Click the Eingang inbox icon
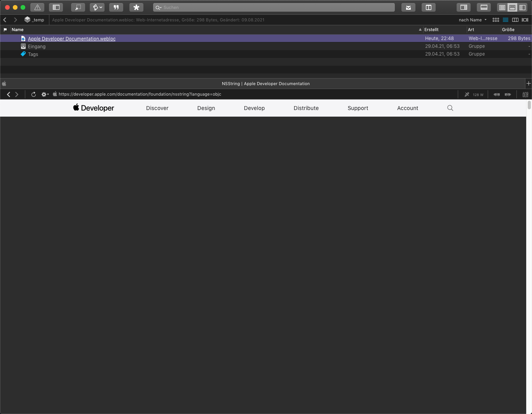 pyautogui.click(x=23, y=46)
